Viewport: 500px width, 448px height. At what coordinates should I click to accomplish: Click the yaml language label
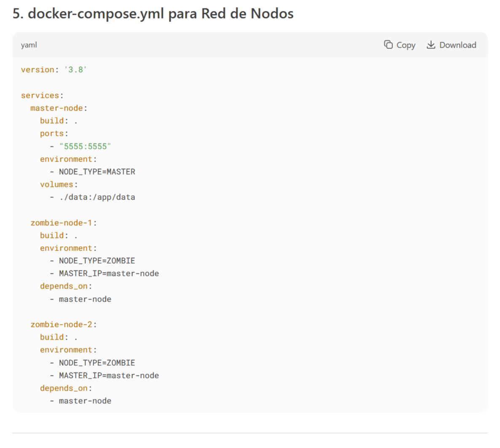(29, 45)
